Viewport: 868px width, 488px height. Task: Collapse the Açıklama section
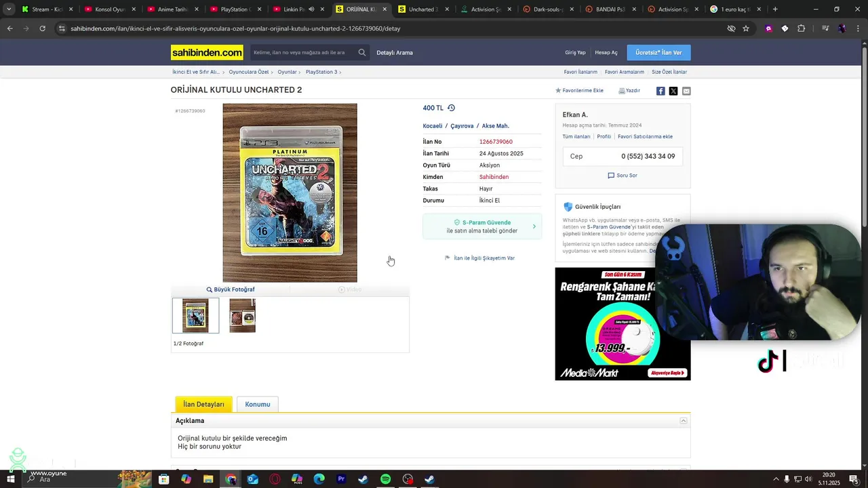click(684, 421)
